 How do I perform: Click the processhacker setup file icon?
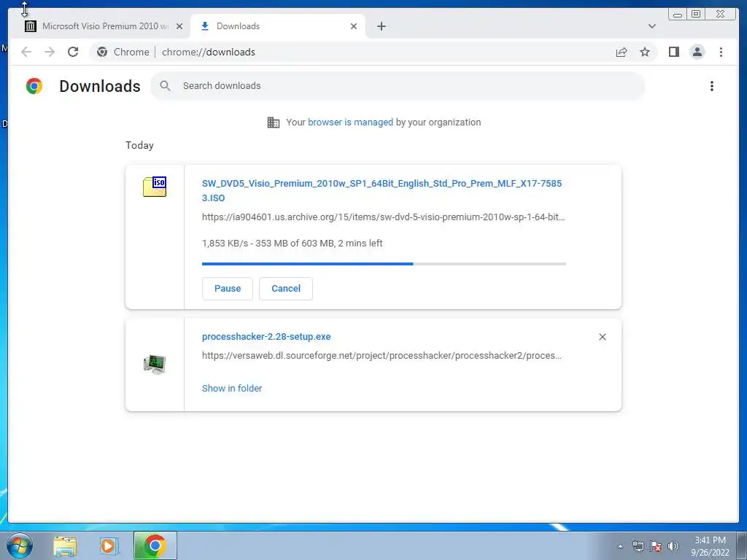[155, 365]
